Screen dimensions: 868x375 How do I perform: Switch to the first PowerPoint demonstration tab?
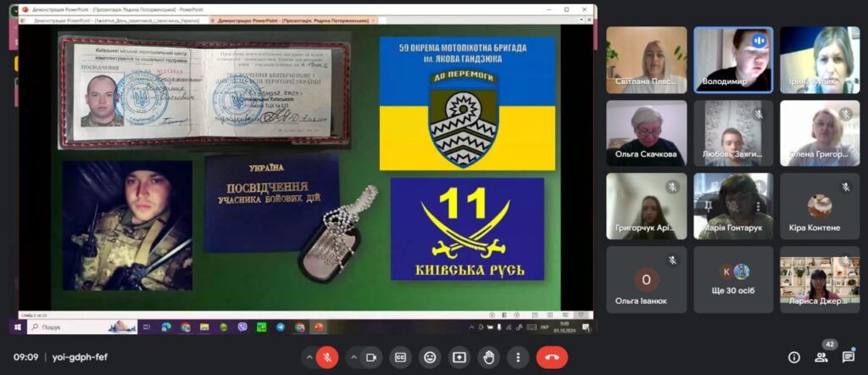tap(115, 20)
